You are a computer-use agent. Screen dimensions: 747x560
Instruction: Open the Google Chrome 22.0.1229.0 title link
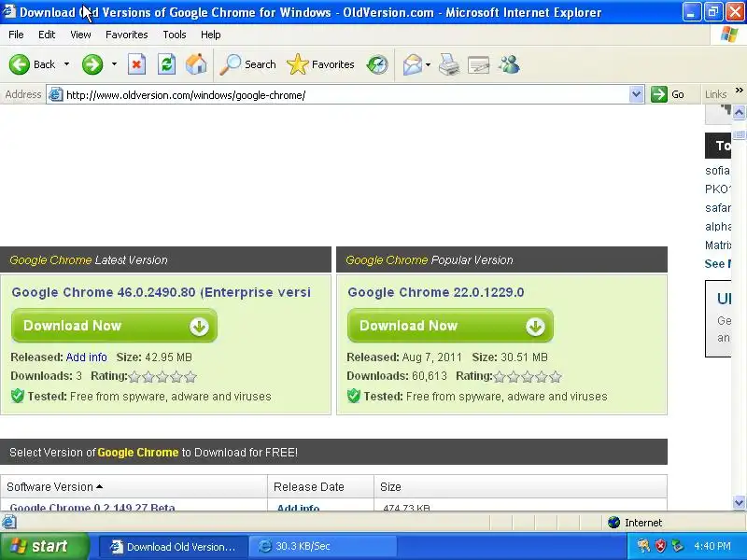(x=435, y=292)
